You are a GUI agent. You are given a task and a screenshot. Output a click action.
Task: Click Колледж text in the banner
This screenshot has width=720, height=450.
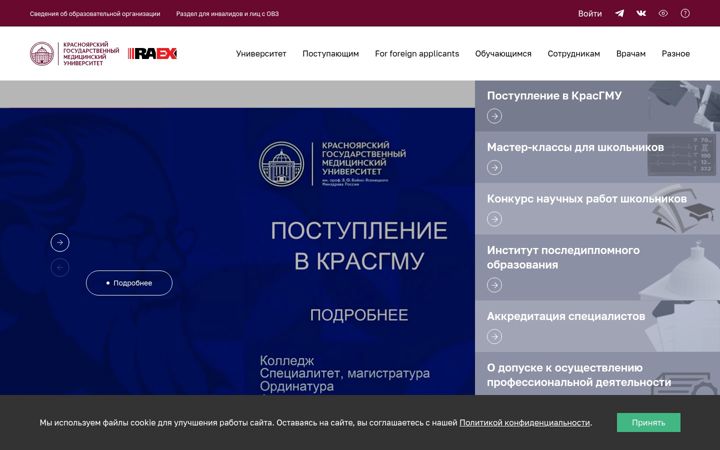tap(287, 360)
